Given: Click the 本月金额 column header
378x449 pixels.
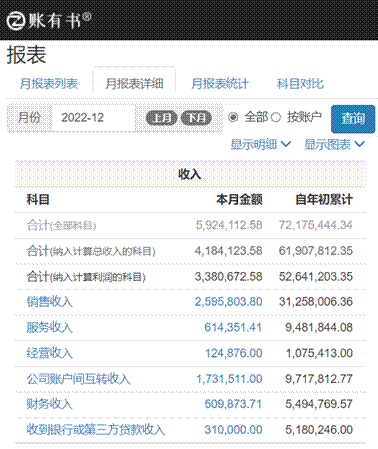Looking at the screenshot, I should pyautogui.click(x=239, y=200).
